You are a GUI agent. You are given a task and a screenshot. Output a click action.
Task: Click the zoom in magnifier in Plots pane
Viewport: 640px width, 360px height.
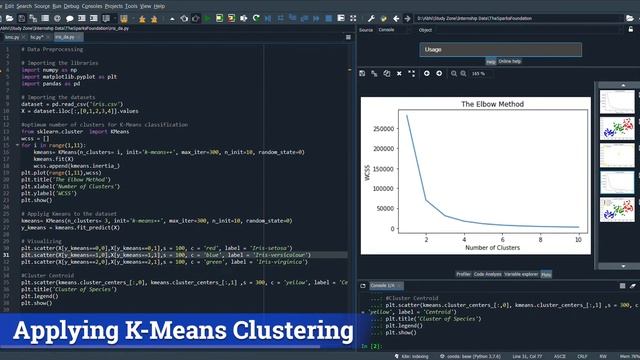coord(463,73)
